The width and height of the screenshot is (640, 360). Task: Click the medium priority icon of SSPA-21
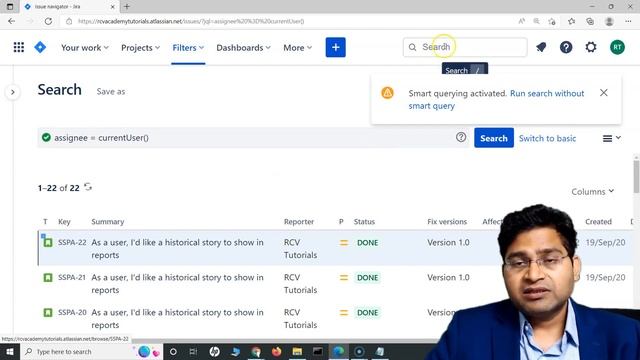point(344,278)
